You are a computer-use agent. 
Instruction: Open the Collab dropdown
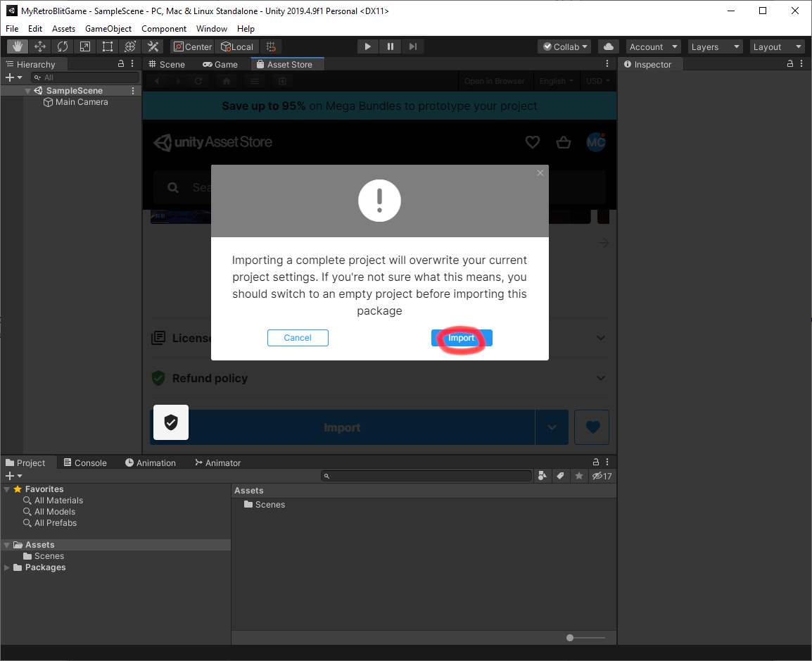coord(564,46)
